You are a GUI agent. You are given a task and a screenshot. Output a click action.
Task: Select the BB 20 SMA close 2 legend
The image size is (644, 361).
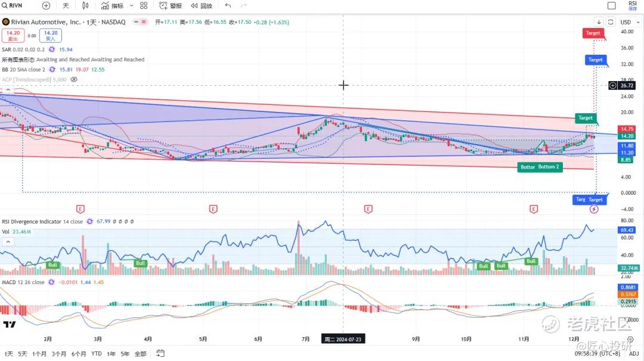click(x=23, y=69)
